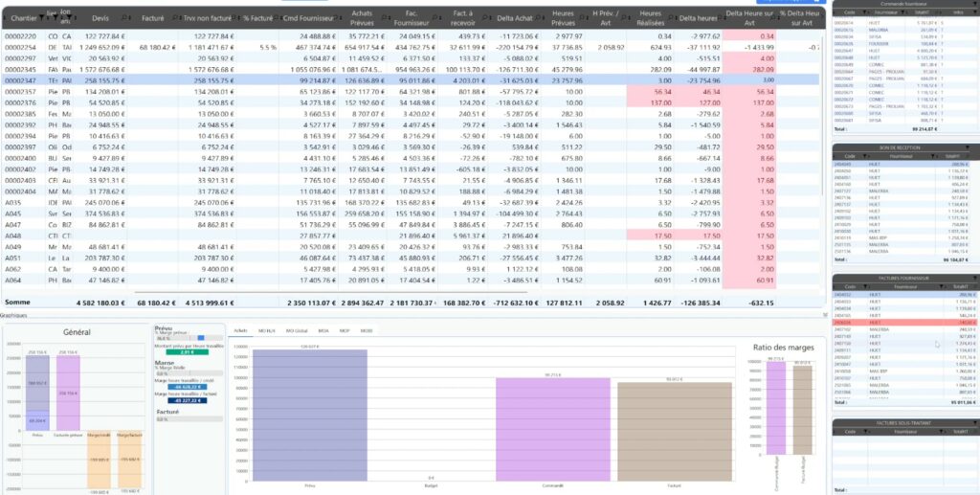Switch to the MO Global chart tab

pos(297,329)
